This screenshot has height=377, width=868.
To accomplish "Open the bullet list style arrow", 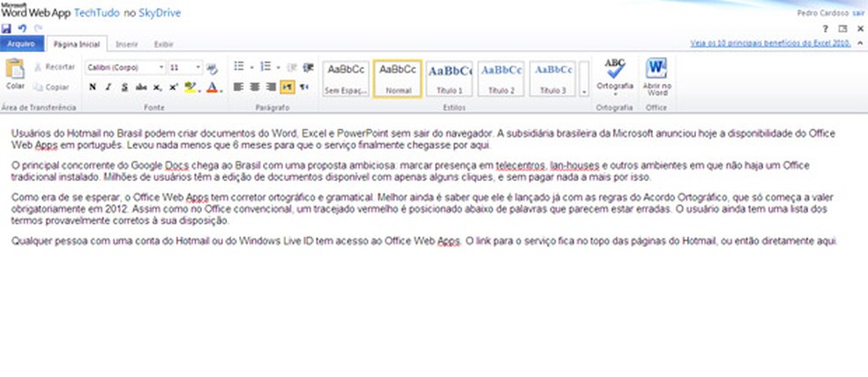I will pos(252,68).
